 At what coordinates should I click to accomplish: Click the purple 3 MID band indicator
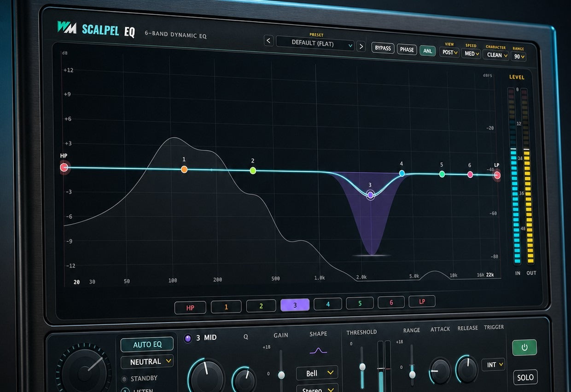[x=187, y=339]
